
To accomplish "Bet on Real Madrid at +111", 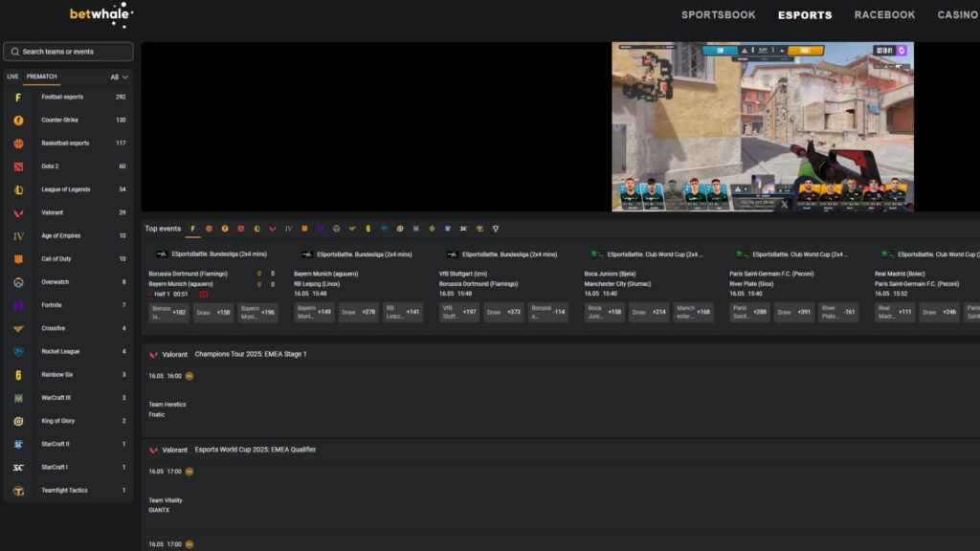I will pos(895,313).
